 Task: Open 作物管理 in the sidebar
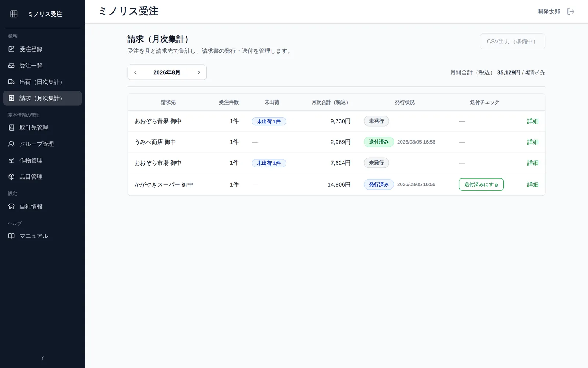(42, 160)
